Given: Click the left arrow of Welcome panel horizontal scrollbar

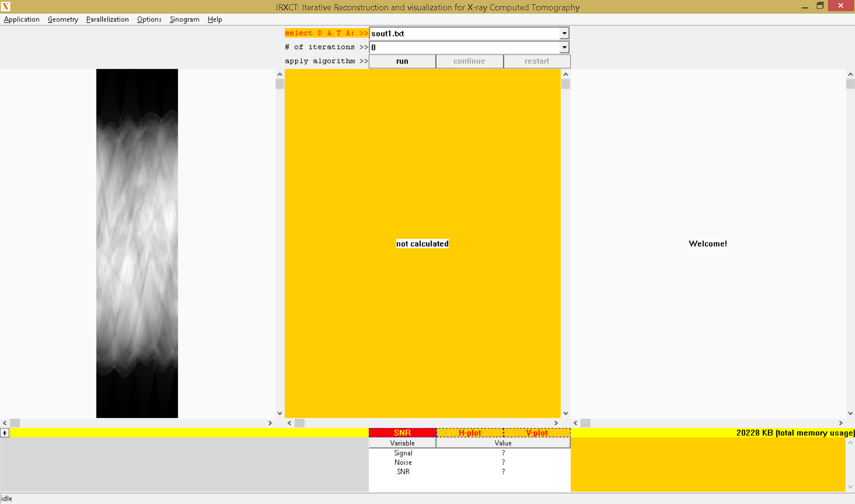Looking at the screenshot, I should pyautogui.click(x=575, y=423).
